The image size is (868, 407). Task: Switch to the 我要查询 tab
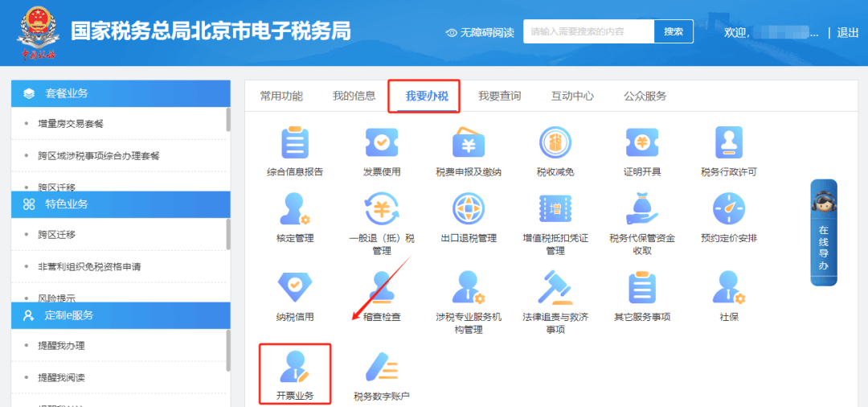tap(499, 96)
